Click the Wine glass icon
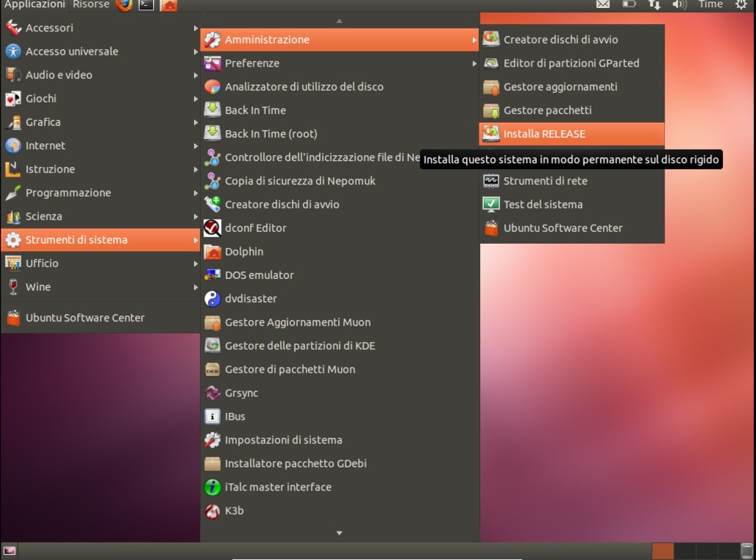Screen dimensions: 756x560 [x=13, y=287]
